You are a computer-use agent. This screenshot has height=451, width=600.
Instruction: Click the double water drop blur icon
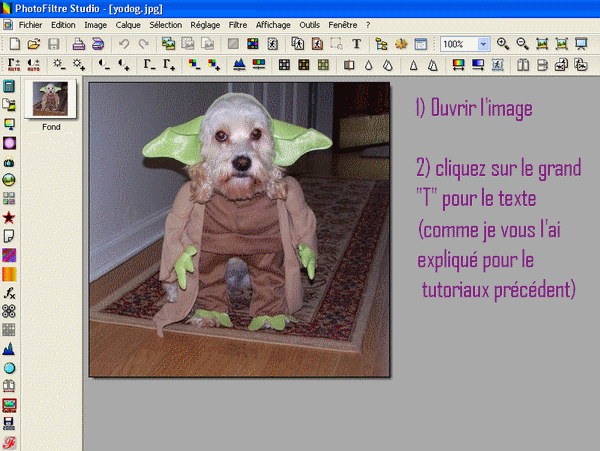tap(388, 65)
